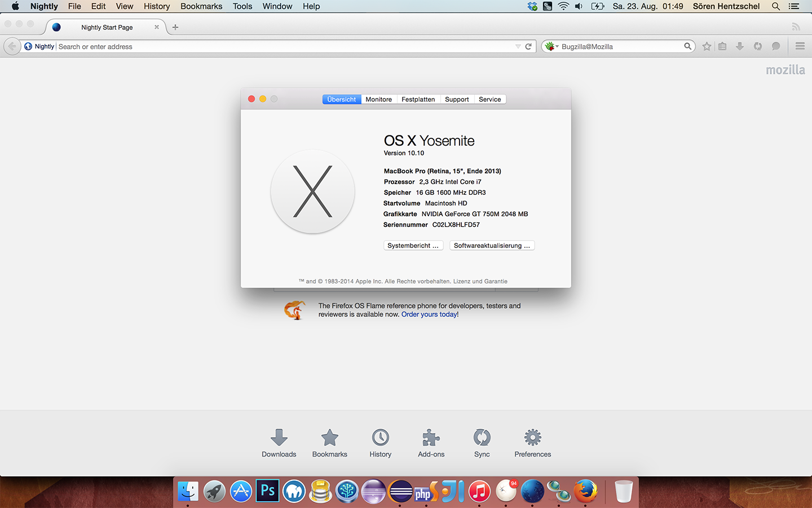The image size is (812, 508).
Task: Show bookmarks list icon next to the star
Action: click(x=722, y=46)
